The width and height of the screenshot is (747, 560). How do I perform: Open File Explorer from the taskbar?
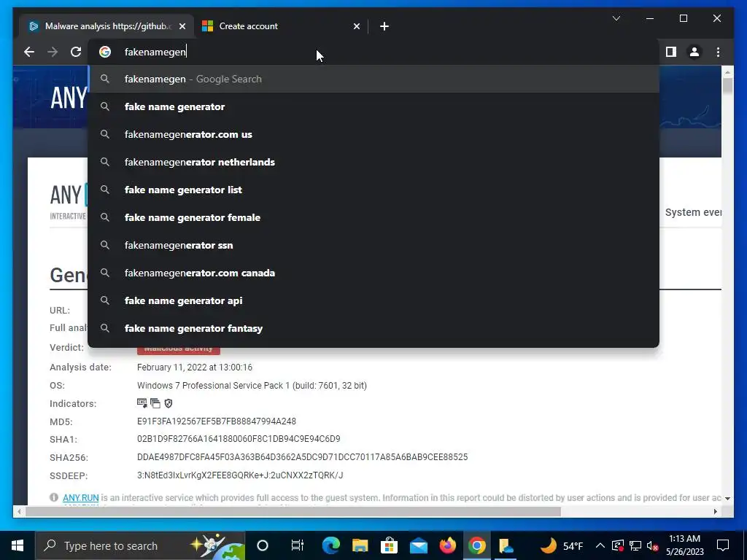(x=360, y=545)
